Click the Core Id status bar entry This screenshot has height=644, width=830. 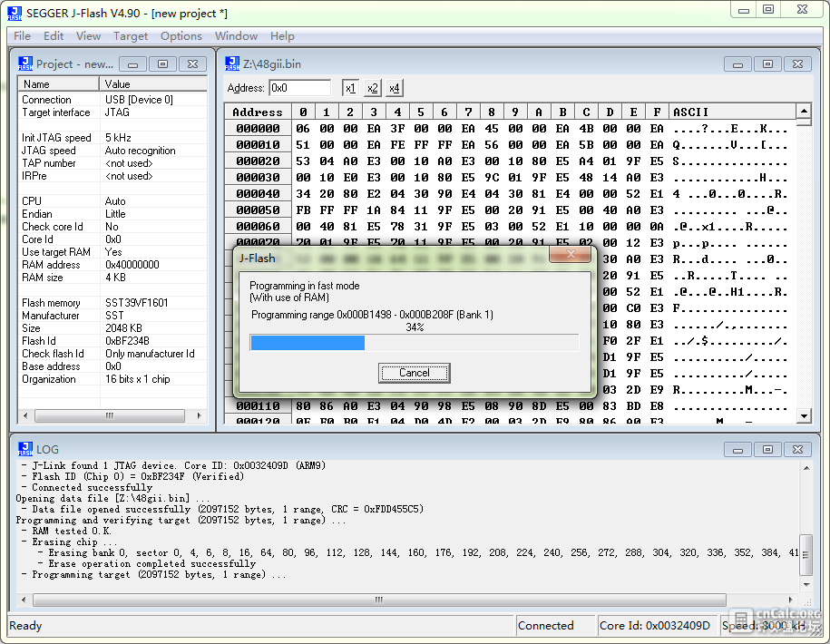pyautogui.click(x=656, y=626)
